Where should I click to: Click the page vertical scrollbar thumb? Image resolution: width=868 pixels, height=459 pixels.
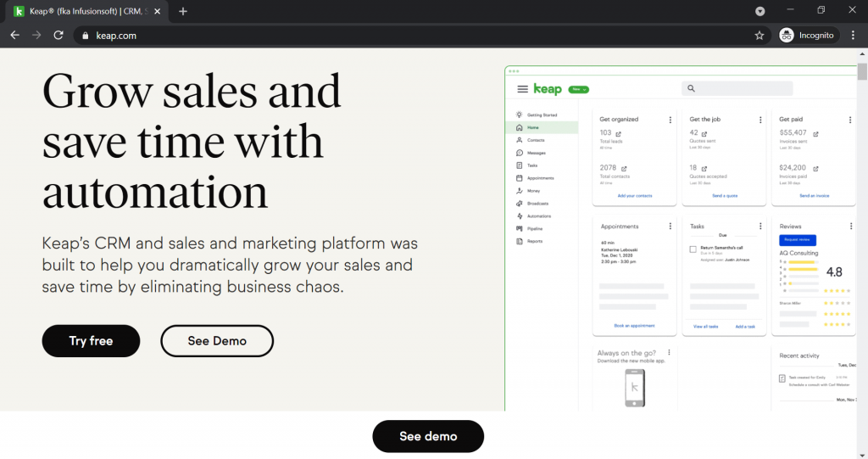862,72
